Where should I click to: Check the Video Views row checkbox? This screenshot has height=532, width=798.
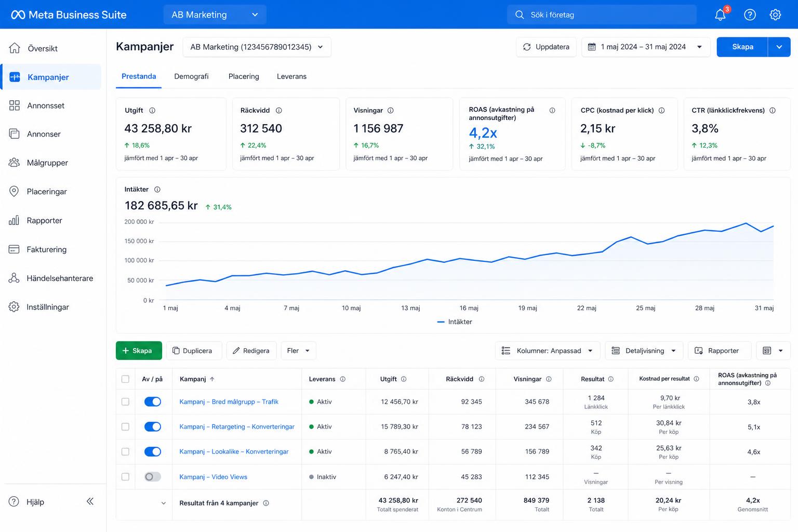125,477
